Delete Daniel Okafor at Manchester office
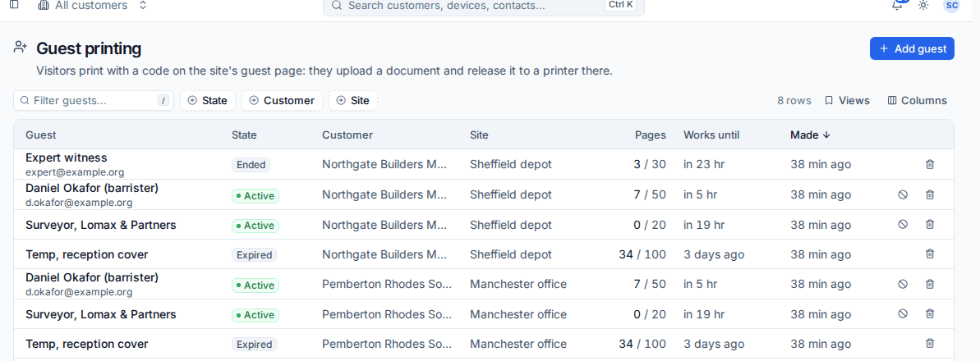980x361 pixels. coord(929,284)
